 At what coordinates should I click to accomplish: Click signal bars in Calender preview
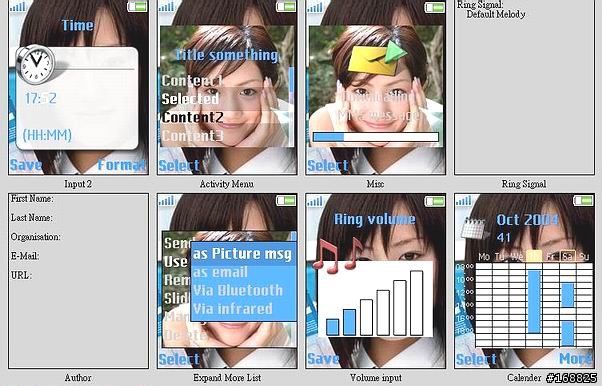[464, 200]
